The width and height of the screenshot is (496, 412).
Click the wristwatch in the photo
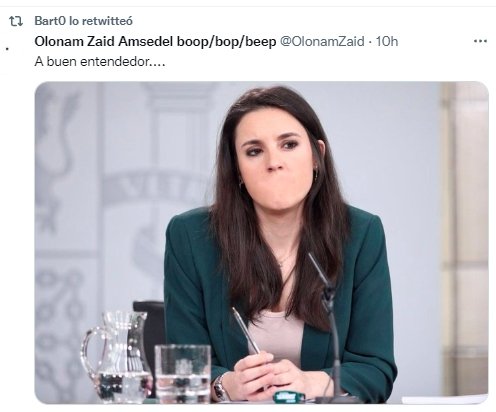click(x=220, y=388)
